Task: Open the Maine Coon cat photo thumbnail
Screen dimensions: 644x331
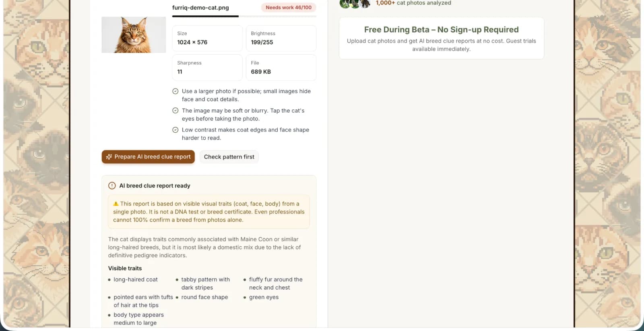Action: click(x=134, y=35)
